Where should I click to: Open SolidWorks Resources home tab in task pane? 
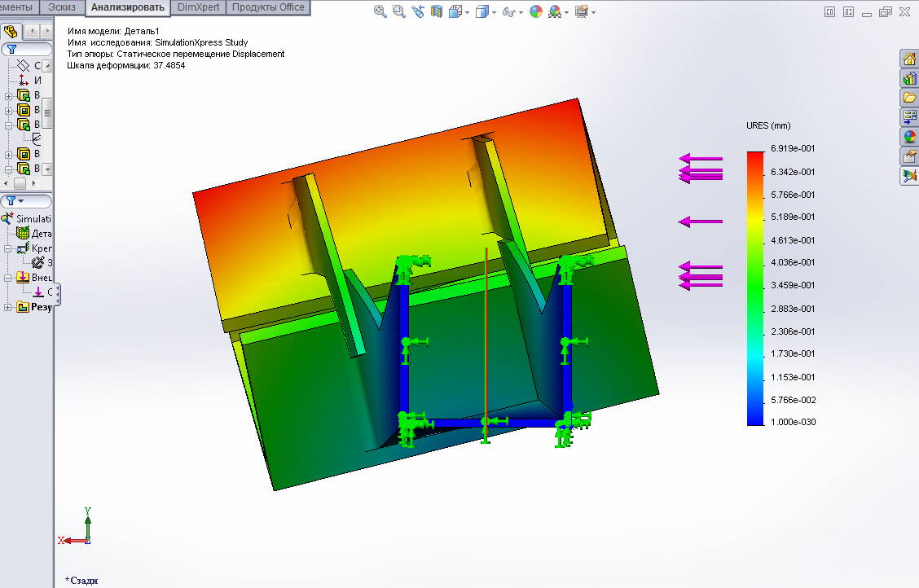pyautogui.click(x=908, y=59)
